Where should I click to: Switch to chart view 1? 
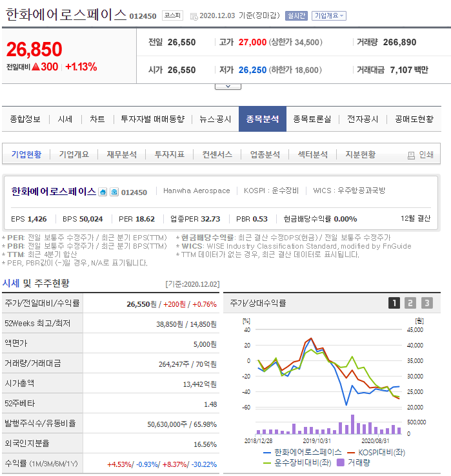coord(394,303)
